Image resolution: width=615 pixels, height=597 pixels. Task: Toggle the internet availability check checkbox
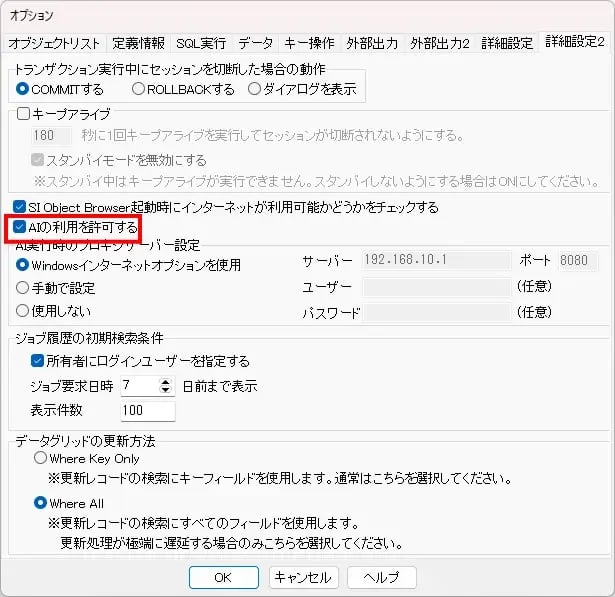[20, 207]
